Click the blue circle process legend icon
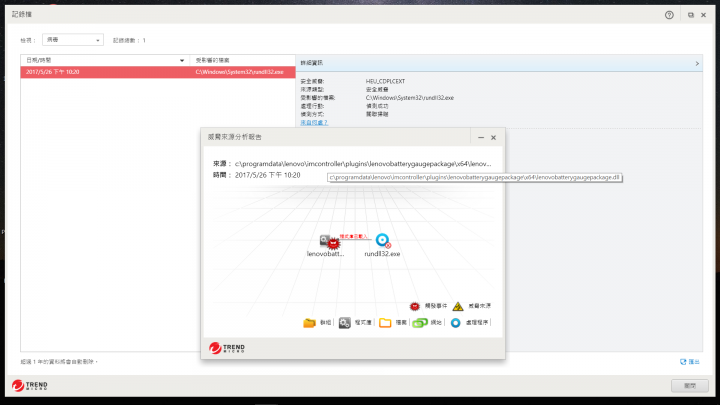Screen dimensions: 720x405 (x=456, y=323)
